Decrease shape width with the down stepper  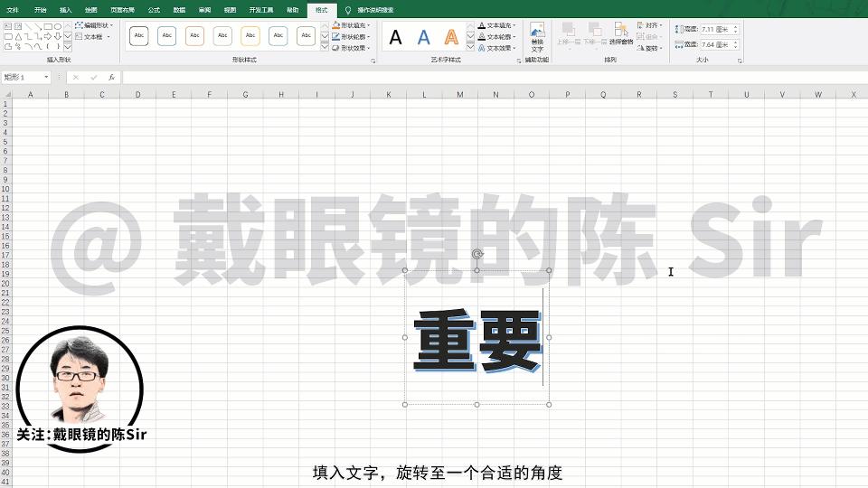736,46
